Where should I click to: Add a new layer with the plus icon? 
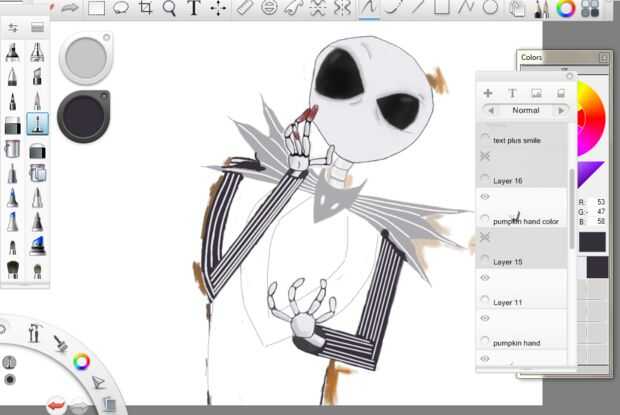tap(488, 93)
